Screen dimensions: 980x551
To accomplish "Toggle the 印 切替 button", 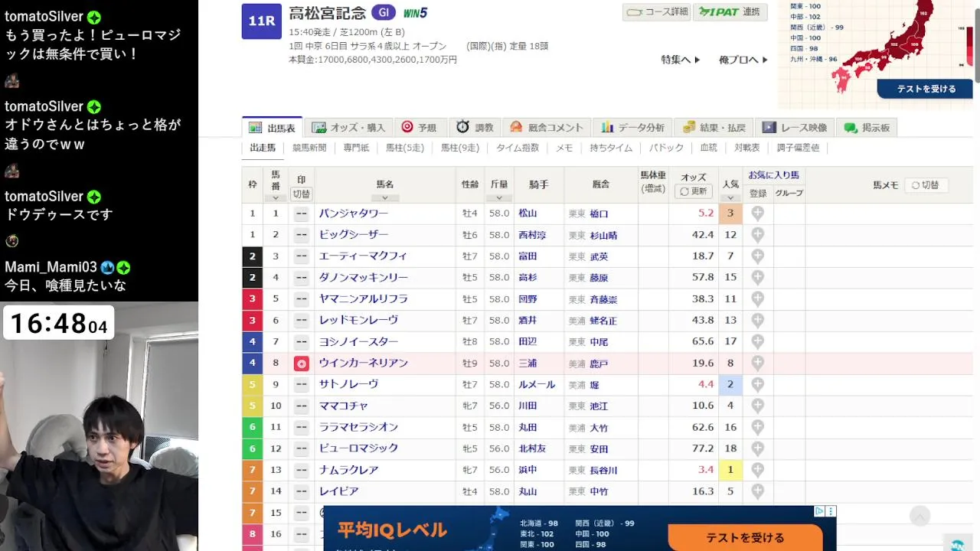I will click(301, 194).
